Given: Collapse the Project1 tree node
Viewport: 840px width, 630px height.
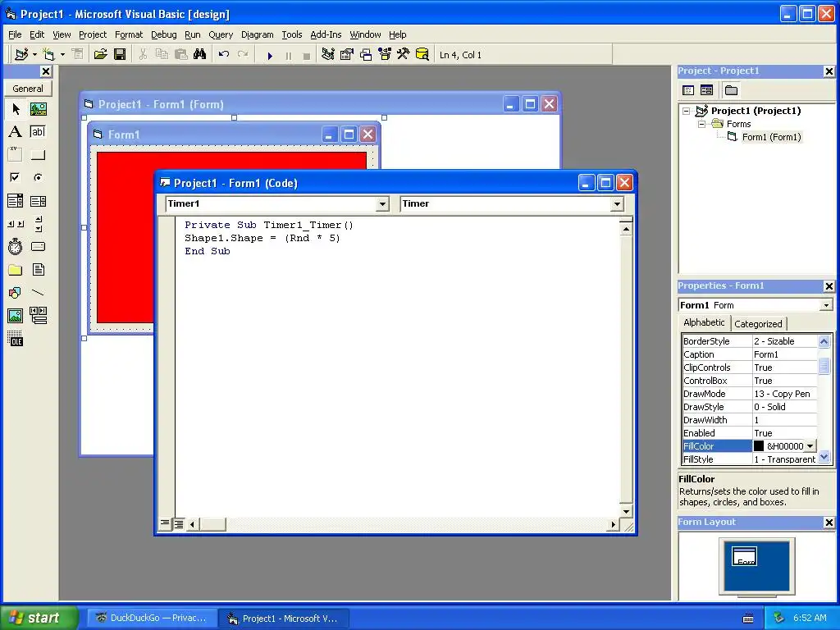Looking at the screenshot, I should click(687, 111).
